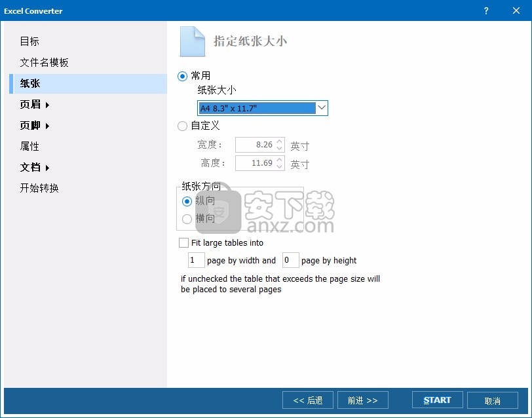This screenshot has height=418, width=532.
Task: Enable Fit large tables into checkbox
Action: [x=183, y=243]
